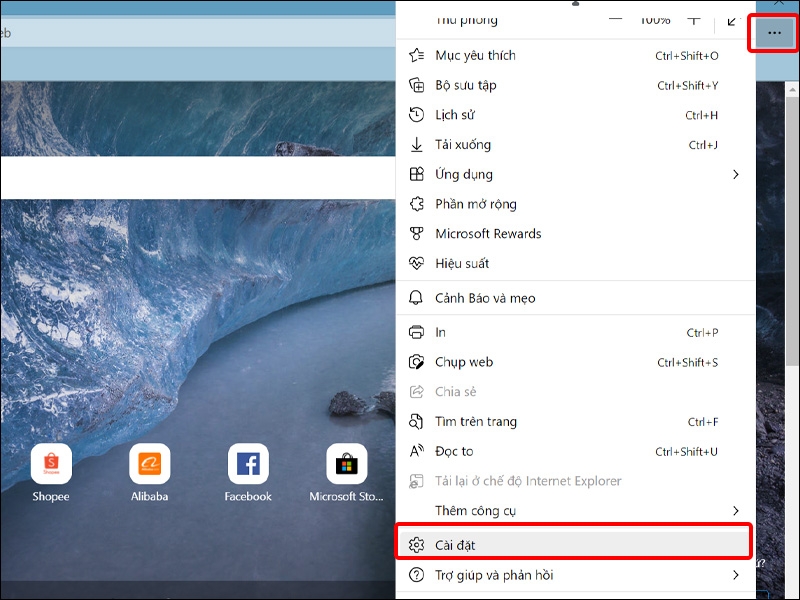Click the History clock icon
Image resolution: width=800 pixels, height=600 pixels.
pyautogui.click(x=416, y=115)
